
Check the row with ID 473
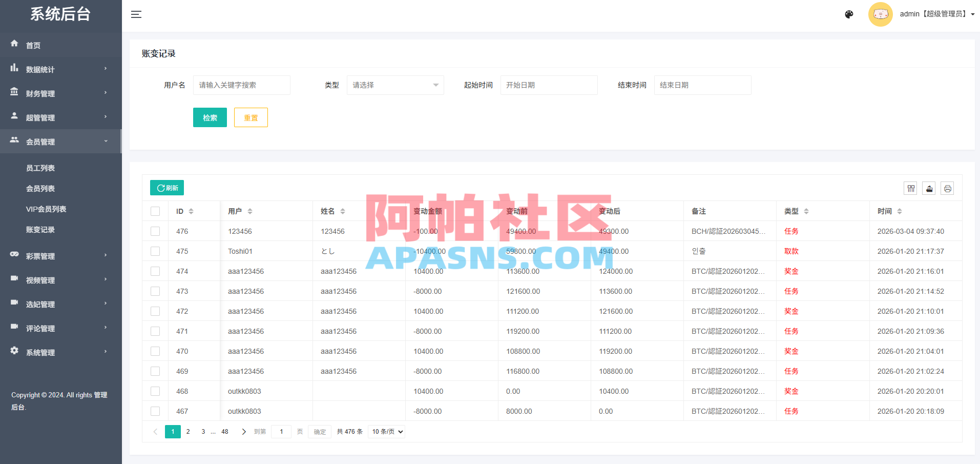click(x=155, y=291)
